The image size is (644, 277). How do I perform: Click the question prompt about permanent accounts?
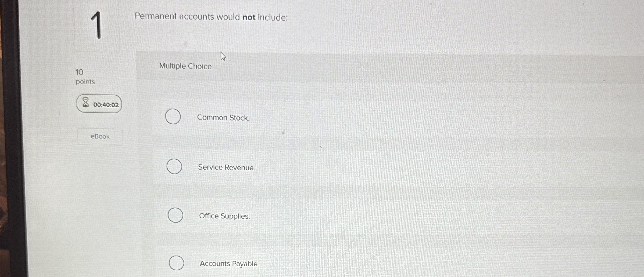click(211, 17)
